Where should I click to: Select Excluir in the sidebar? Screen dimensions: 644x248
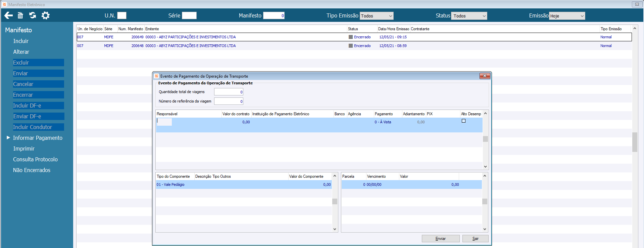pos(38,63)
